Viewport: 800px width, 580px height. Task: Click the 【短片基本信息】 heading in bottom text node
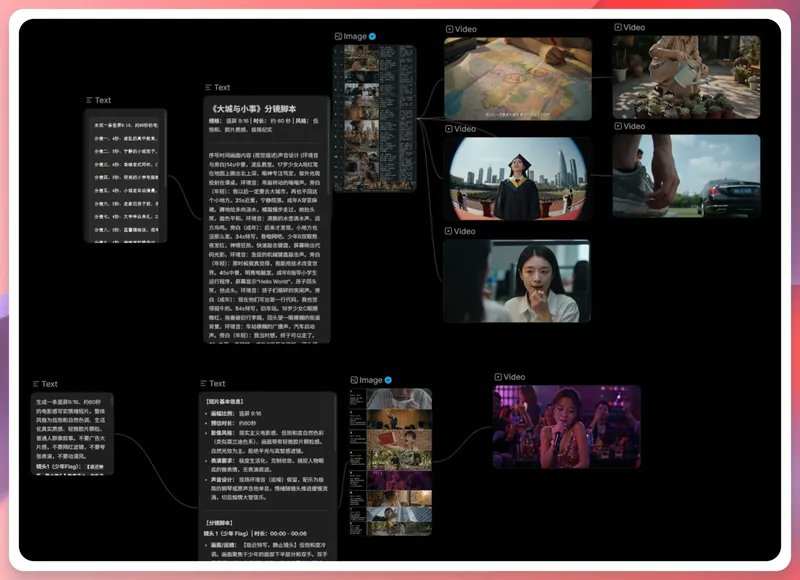(224, 401)
